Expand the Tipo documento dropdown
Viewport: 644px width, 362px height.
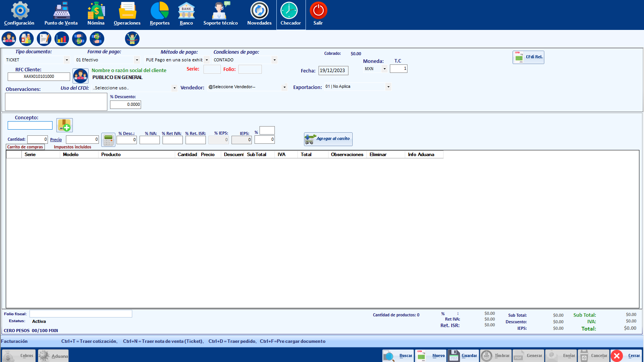[x=67, y=60]
